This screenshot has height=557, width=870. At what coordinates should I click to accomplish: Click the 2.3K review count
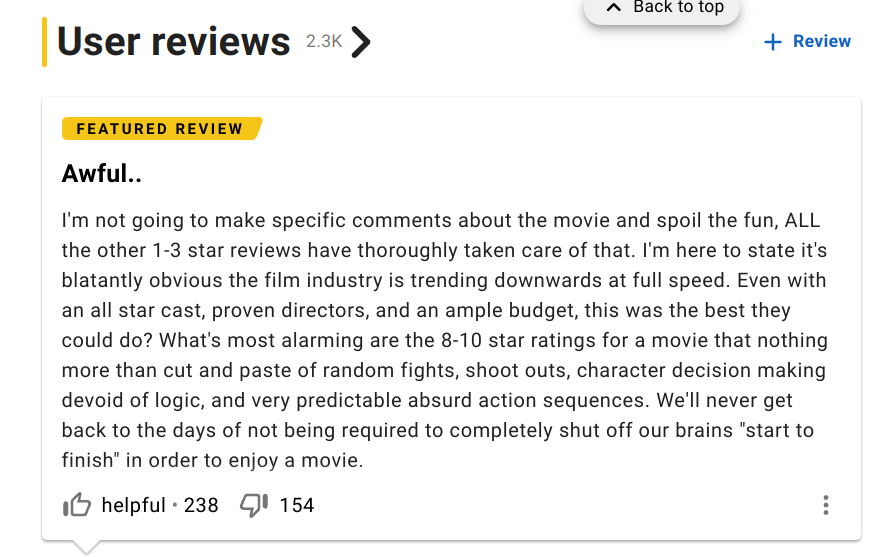pos(324,41)
